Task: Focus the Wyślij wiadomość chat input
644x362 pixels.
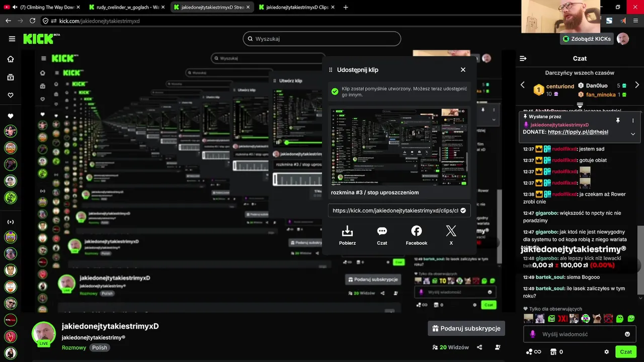Action: (580, 334)
